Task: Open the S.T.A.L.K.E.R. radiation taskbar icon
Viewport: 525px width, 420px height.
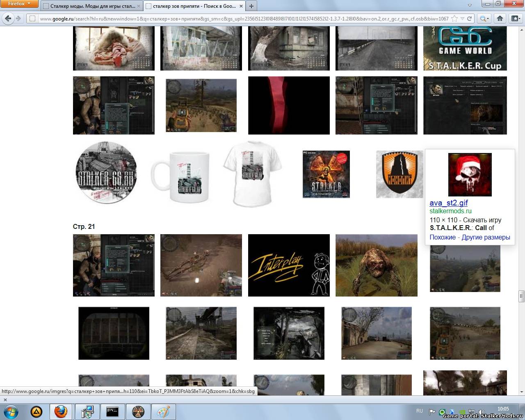Action: (x=138, y=411)
